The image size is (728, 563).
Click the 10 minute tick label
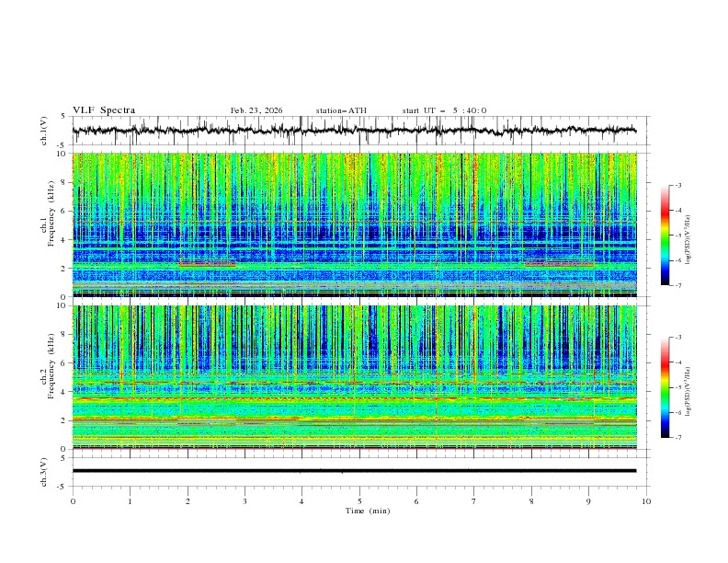[646, 500]
